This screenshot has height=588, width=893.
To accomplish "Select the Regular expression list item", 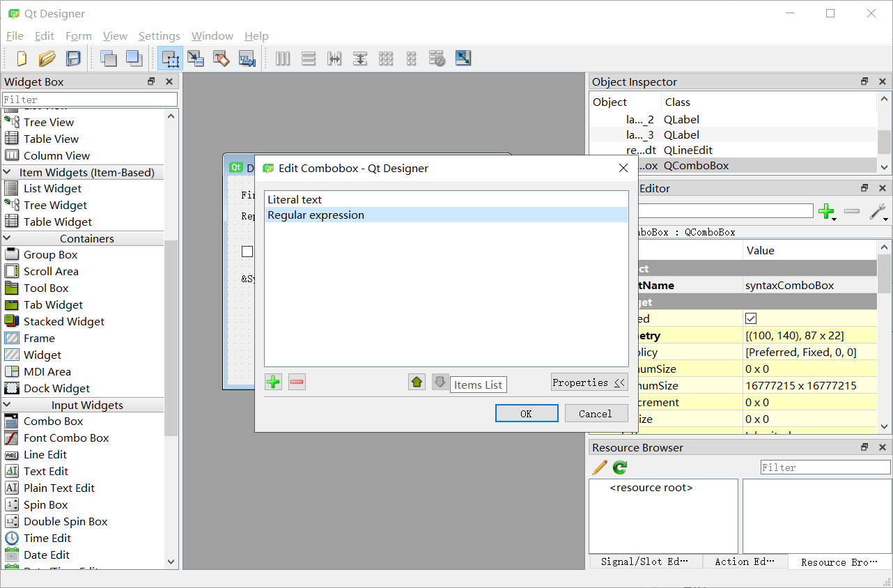I will click(446, 215).
